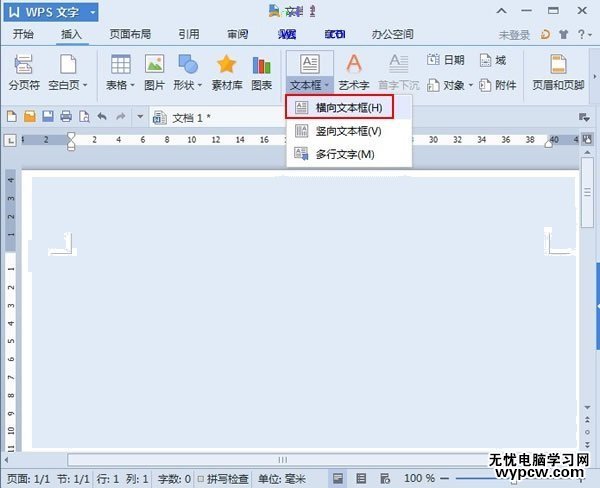
Task: Open WPS 文字 application menu dropdown
Action: coord(93,12)
